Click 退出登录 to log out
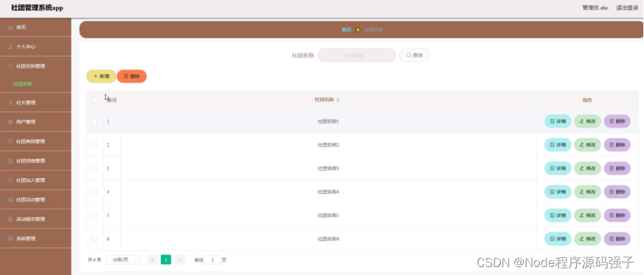644x275 pixels. coord(627,8)
